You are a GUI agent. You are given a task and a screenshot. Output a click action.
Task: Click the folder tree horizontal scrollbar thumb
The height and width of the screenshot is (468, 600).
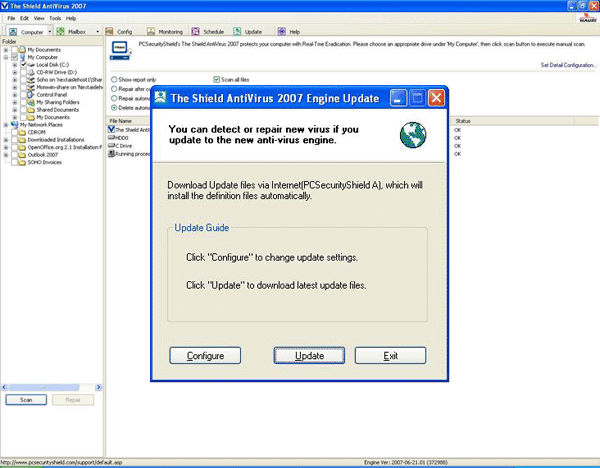(x=44, y=387)
